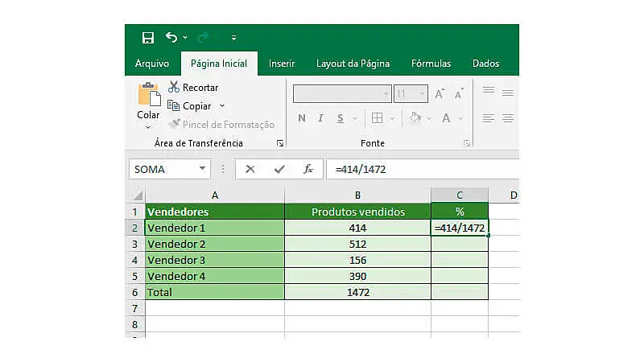Cancel the formula with X icon

(x=250, y=169)
